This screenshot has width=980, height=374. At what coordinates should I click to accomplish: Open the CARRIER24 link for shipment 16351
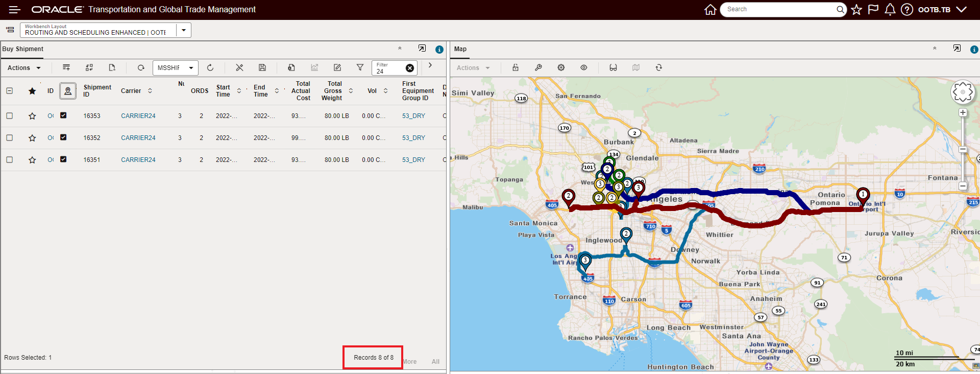coord(138,160)
